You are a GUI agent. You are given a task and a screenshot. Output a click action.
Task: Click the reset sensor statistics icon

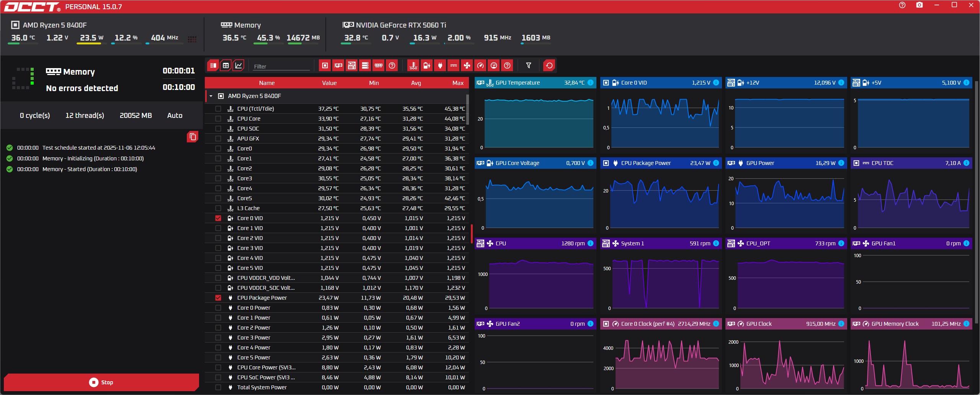[x=549, y=65]
